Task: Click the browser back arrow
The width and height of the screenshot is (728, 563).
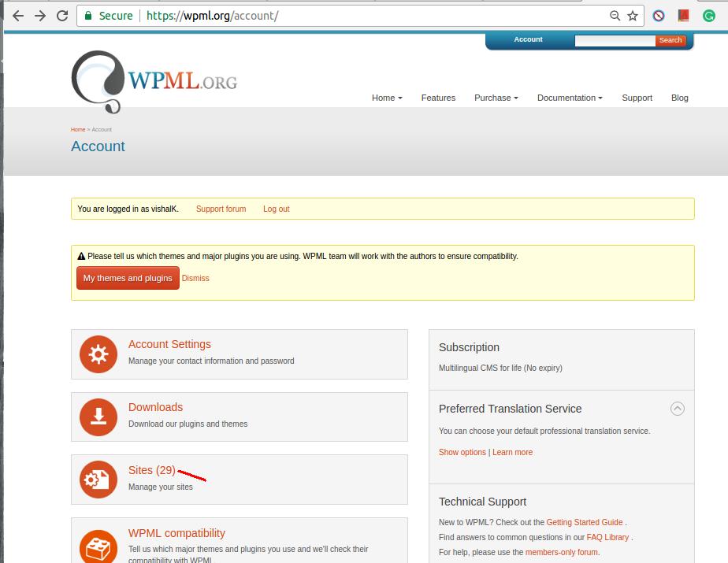Action: 17,16
